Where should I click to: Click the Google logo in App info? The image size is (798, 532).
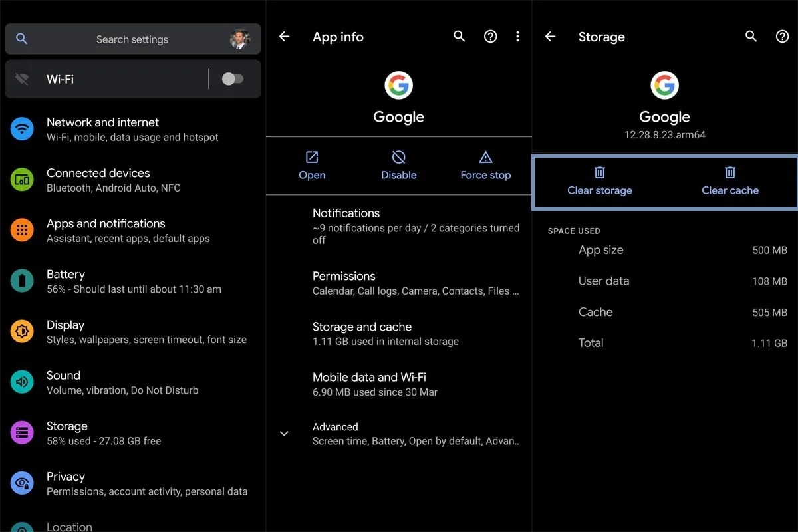coord(399,85)
